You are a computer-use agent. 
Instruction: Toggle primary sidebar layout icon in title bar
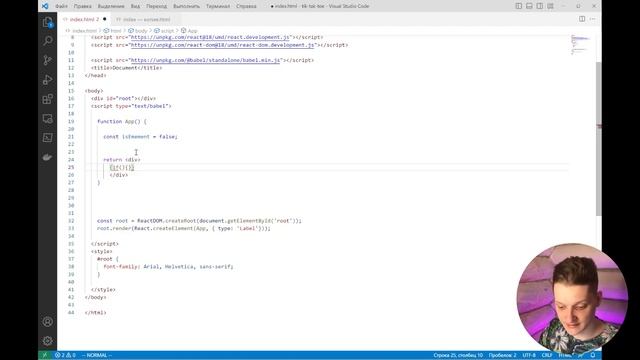(518, 6)
